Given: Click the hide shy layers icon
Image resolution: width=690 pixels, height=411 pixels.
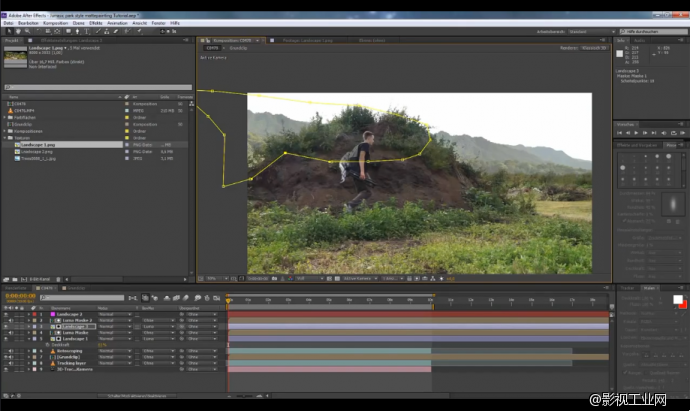Looking at the screenshot, I should coord(167,298).
